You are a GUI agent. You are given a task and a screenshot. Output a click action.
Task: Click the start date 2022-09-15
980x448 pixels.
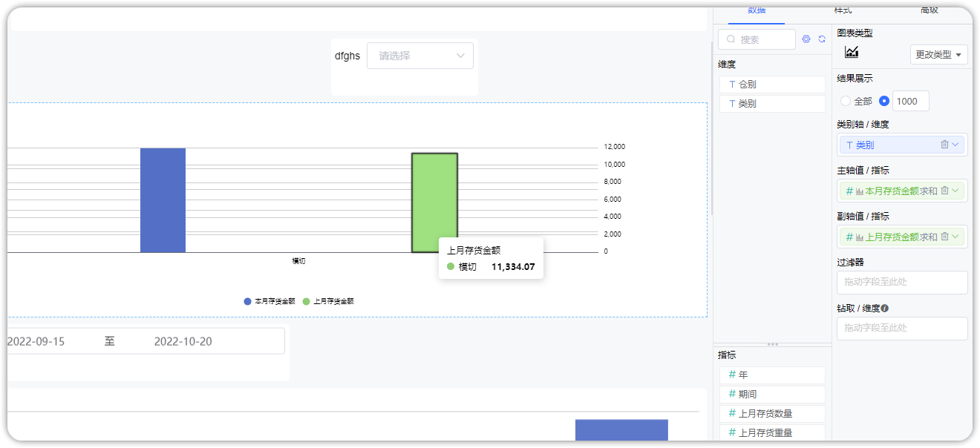(x=36, y=342)
